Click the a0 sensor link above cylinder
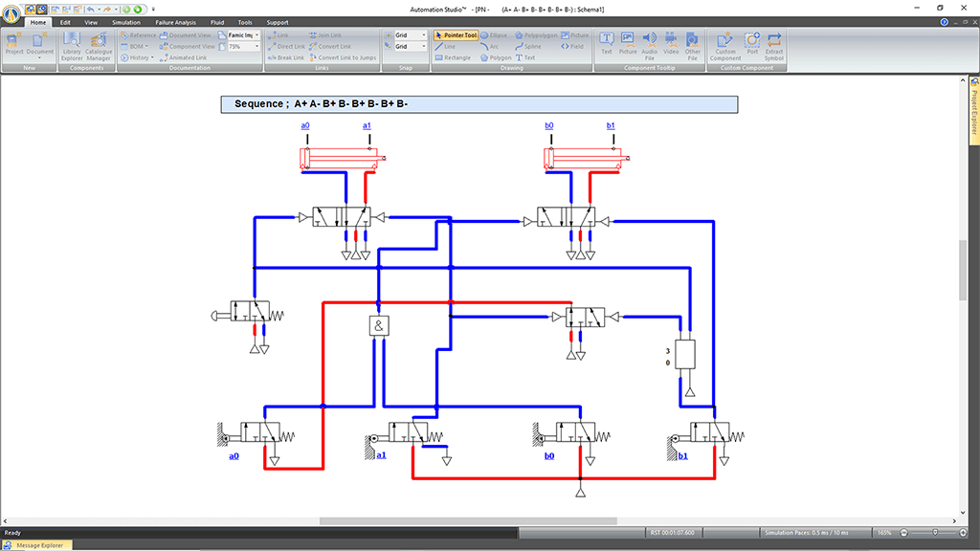This screenshot has width=980, height=551. point(305,125)
